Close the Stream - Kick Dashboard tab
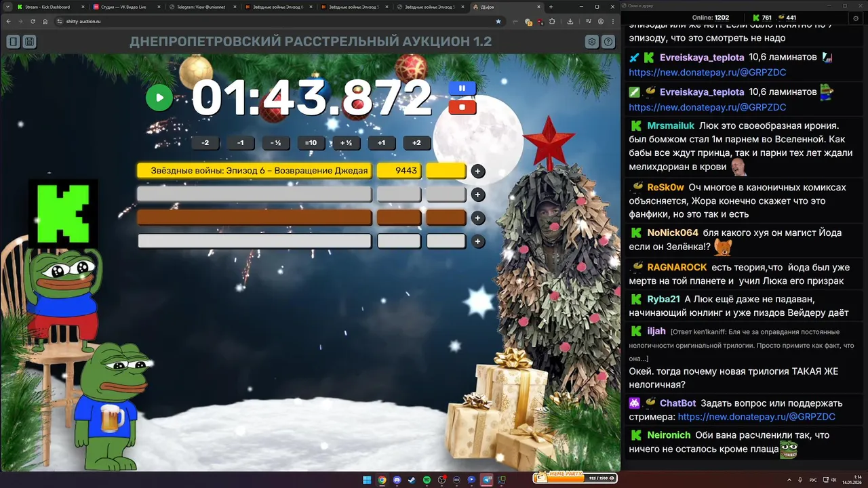The width and height of the screenshot is (868, 488). (84, 7)
